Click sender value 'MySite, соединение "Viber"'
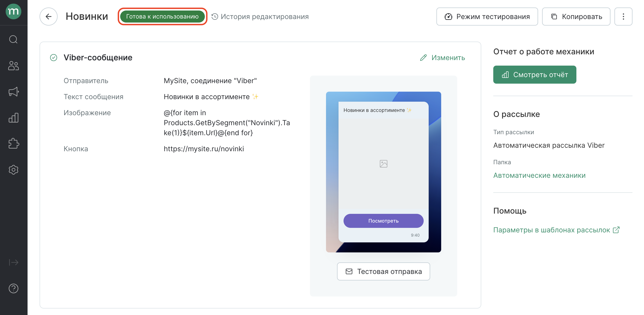Viewport: 644px width, 315px height. point(210,81)
